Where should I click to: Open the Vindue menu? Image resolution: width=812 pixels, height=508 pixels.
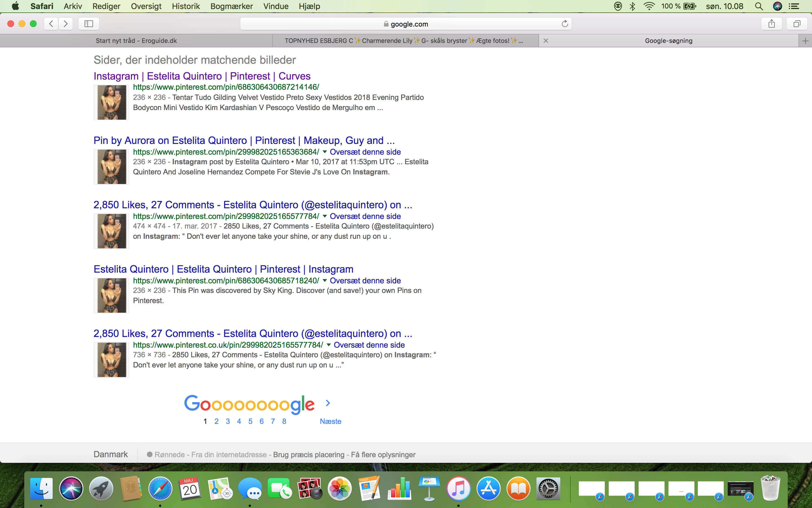276,6
